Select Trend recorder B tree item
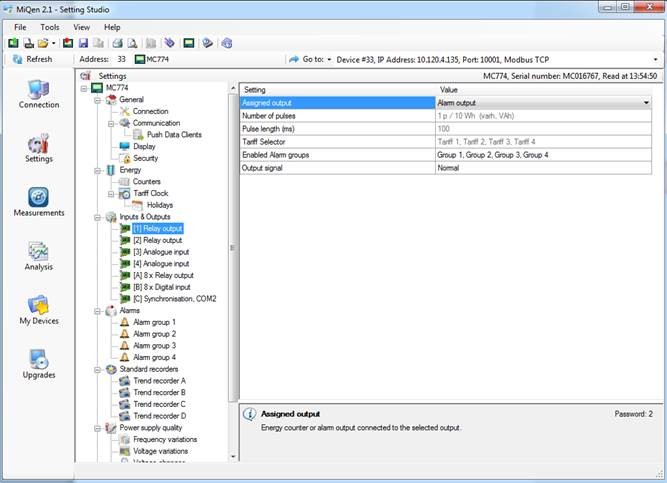 click(x=159, y=393)
